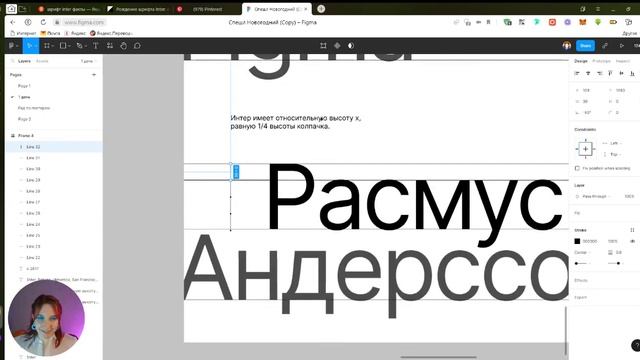Click the dev mode link icon
Viewport: 640px width, 360px height.
[605, 46]
